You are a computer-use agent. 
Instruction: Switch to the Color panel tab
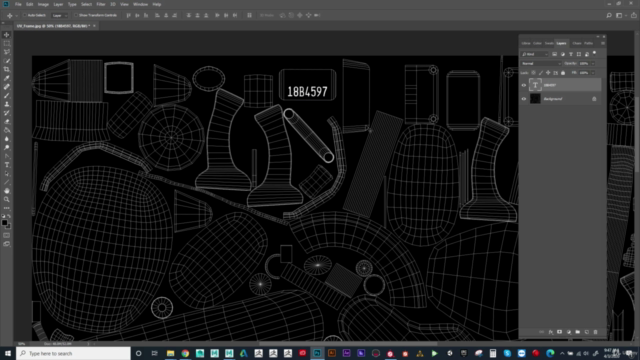537,43
